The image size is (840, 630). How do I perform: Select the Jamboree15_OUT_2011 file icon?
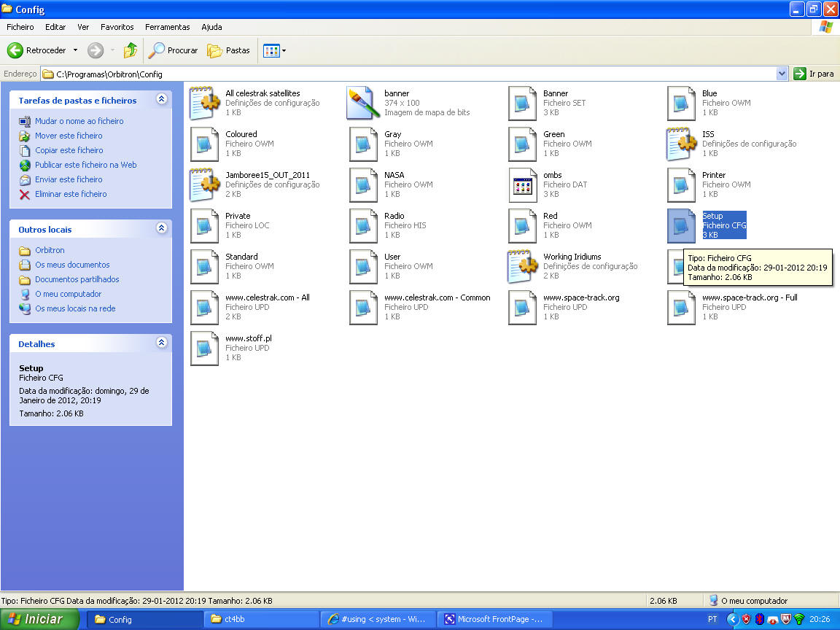[205, 184]
